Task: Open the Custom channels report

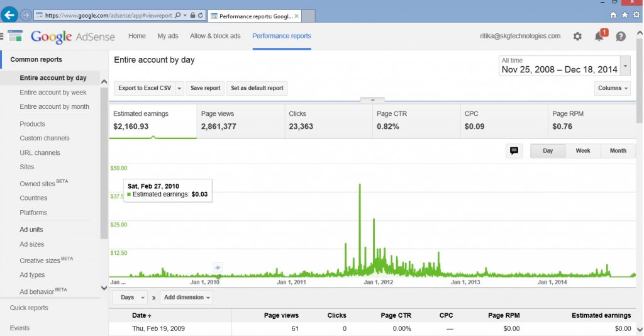Action: tap(45, 138)
